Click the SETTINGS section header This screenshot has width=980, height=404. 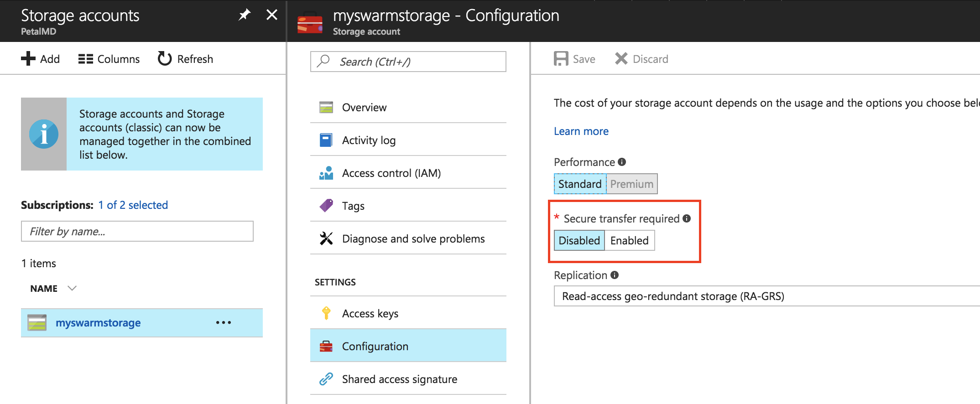pos(335,282)
